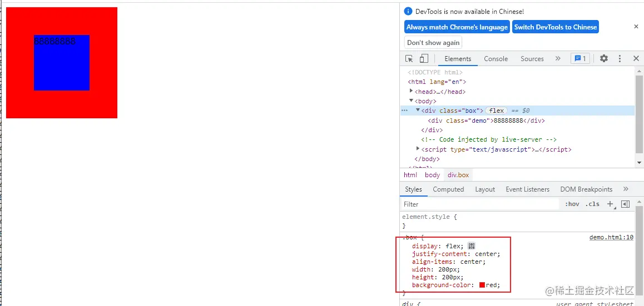This screenshot has width=644, height=306.
Task: Open the Computed tab
Action: tap(448, 189)
